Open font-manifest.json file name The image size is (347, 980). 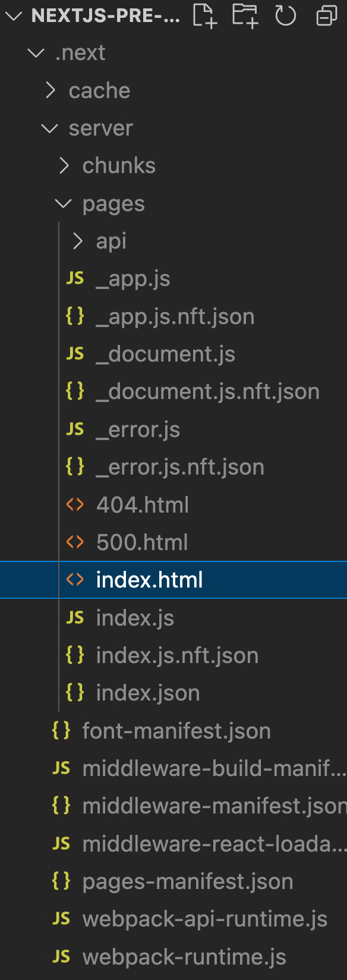point(176,731)
